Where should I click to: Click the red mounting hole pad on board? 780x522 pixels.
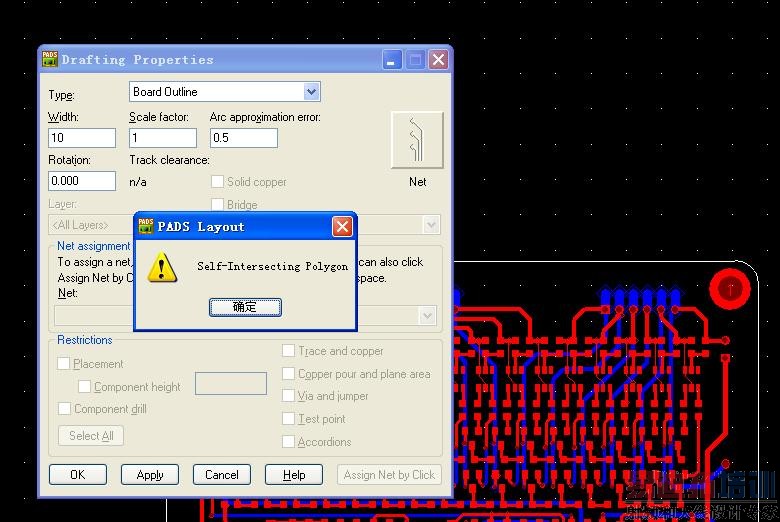click(730, 289)
